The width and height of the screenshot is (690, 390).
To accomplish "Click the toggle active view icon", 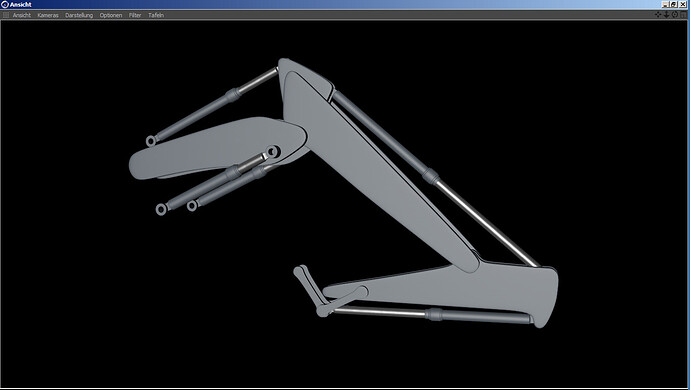I will (683, 15).
